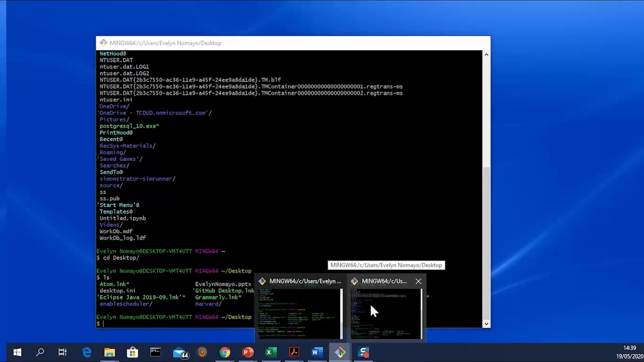
Task: Open File Explorer from taskbar
Action: (x=110, y=352)
